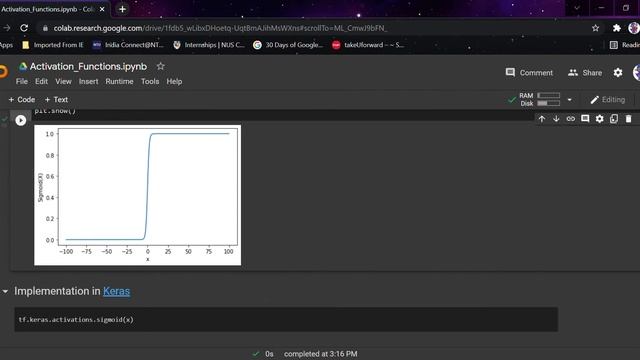Open the View menu
The width and height of the screenshot is (640, 360).
point(63,82)
